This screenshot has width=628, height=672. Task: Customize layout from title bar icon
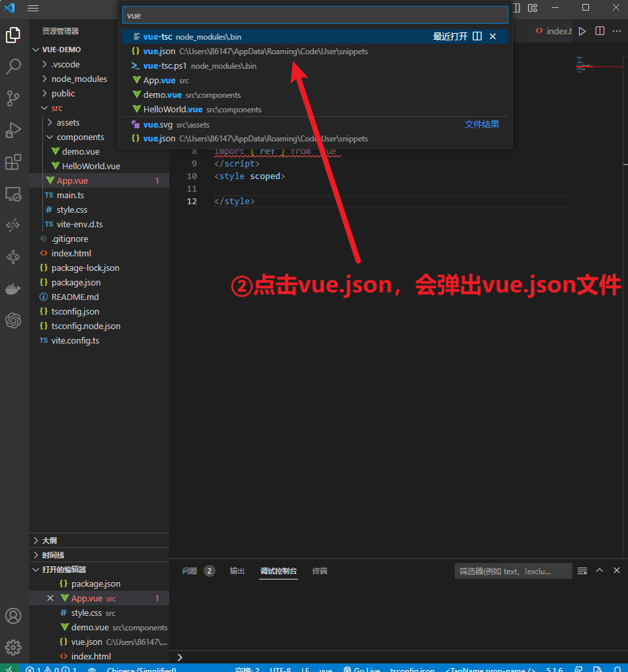point(532,8)
